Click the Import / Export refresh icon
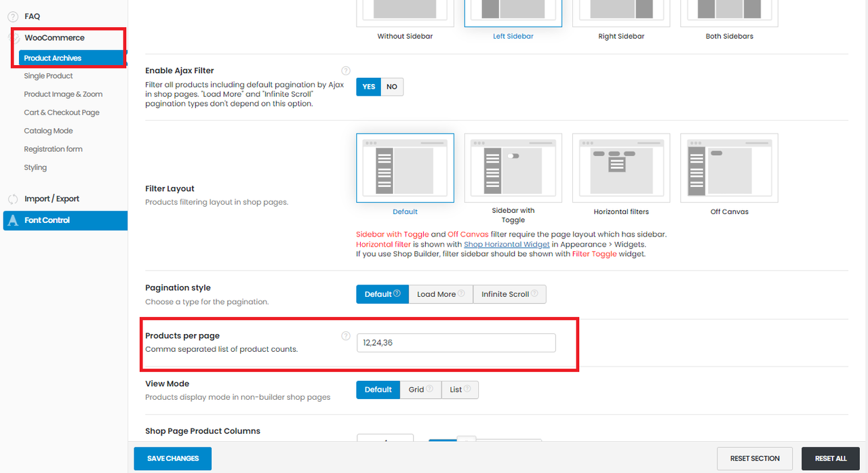 (x=13, y=199)
